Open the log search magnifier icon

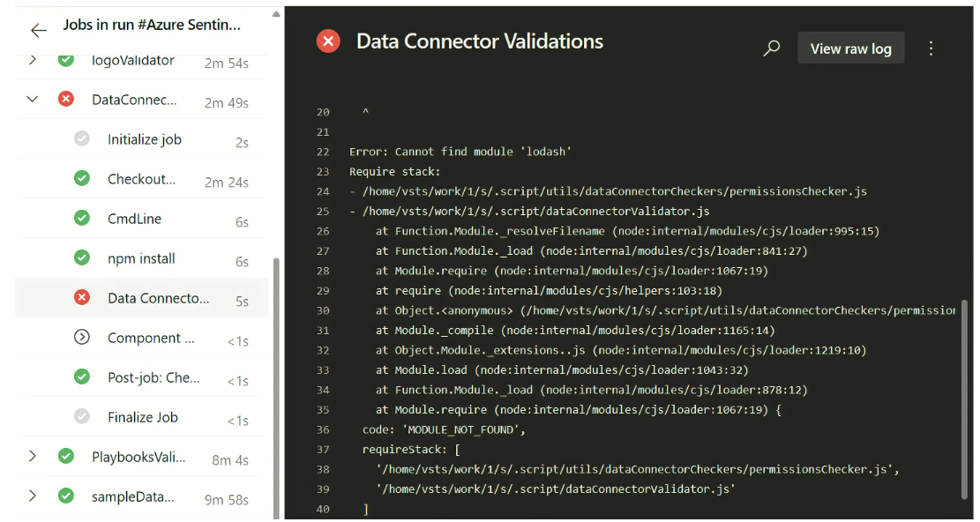pos(772,48)
